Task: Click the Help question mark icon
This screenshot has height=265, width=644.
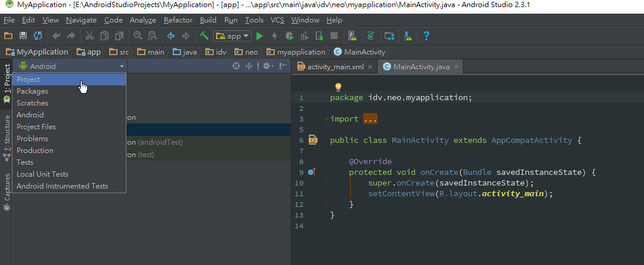Action: [426, 36]
